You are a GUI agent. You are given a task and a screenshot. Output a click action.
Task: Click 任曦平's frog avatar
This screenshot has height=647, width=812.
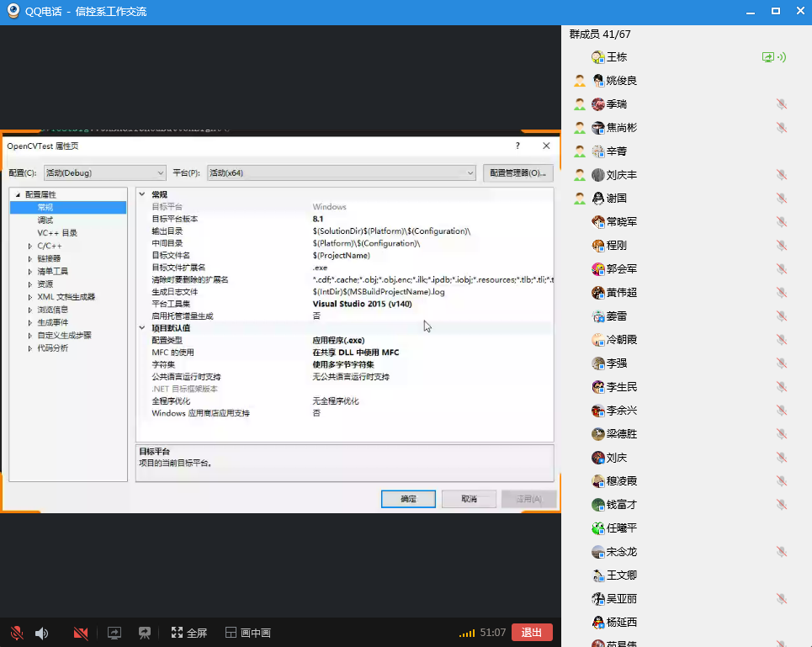click(x=598, y=528)
